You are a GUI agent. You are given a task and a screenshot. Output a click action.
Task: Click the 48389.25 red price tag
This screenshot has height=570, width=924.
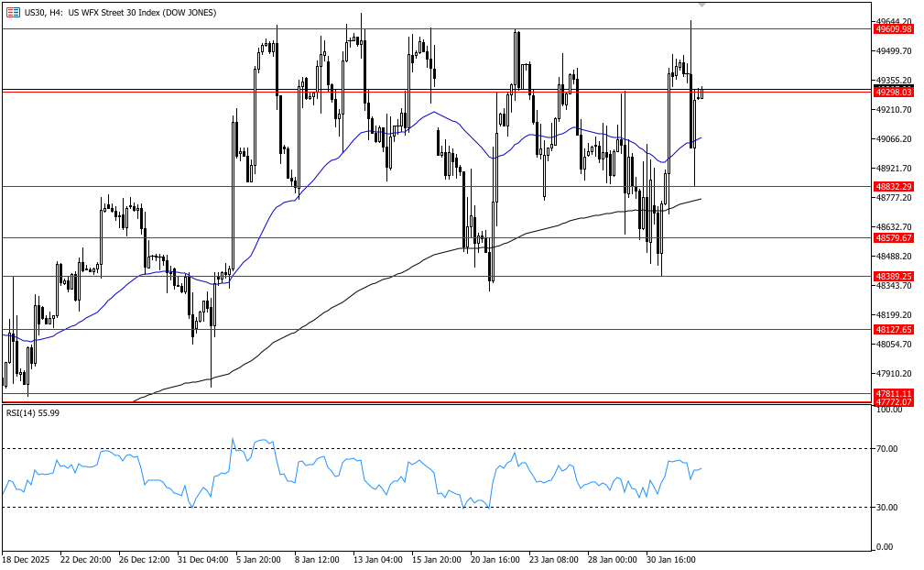[894, 276]
